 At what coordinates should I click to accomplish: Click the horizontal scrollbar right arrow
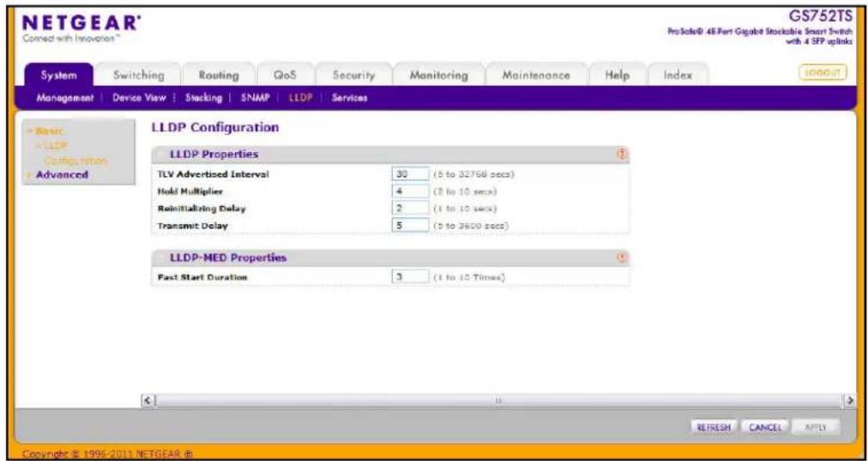(x=851, y=399)
